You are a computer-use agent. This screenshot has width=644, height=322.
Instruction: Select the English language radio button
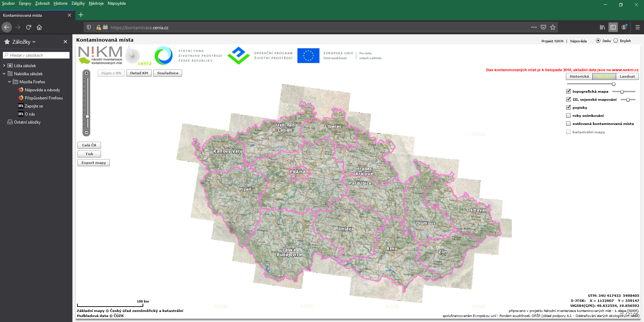coord(615,41)
